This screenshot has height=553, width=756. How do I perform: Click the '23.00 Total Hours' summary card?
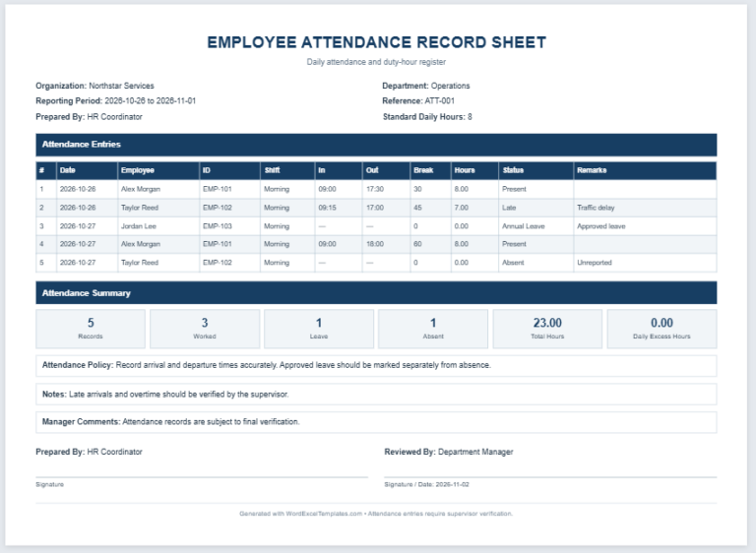pyautogui.click(x=547, y=329)
